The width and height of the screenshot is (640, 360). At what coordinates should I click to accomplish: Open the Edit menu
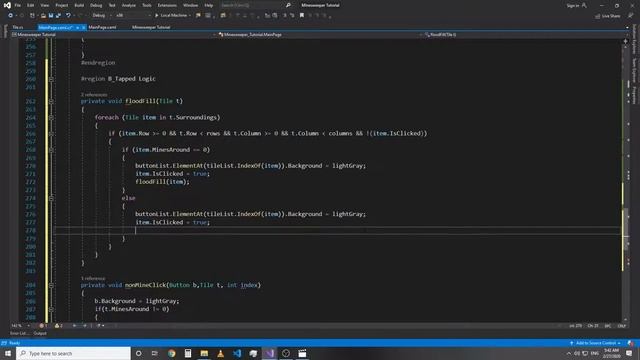pyautogui.click(x=31, y=5)
